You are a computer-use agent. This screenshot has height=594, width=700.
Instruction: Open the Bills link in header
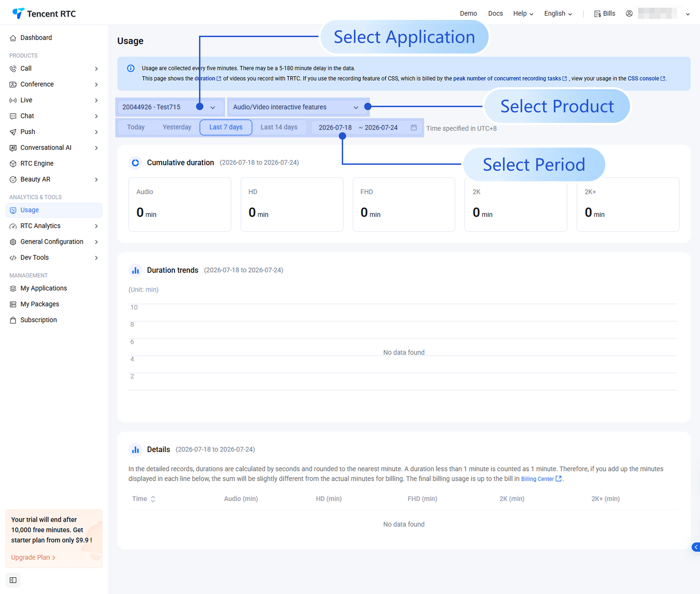(x=605, y=13)
